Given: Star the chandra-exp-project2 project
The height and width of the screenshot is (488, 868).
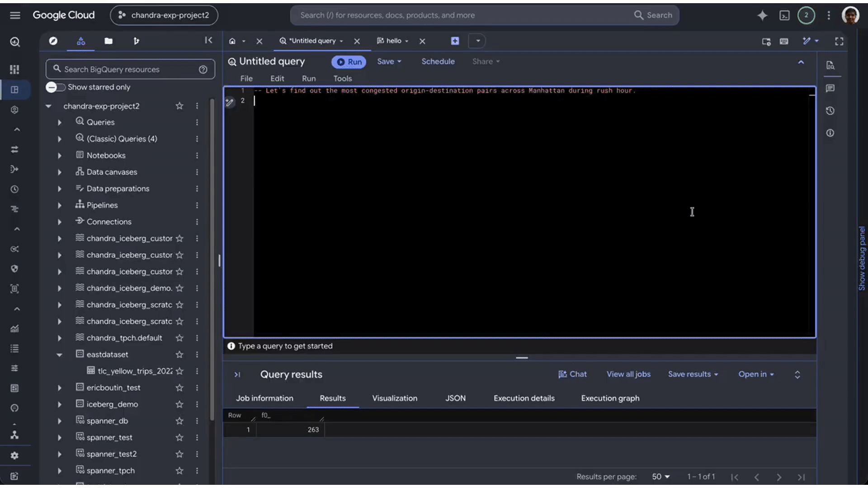Looking at the screenshot, I should coord(179,106).
